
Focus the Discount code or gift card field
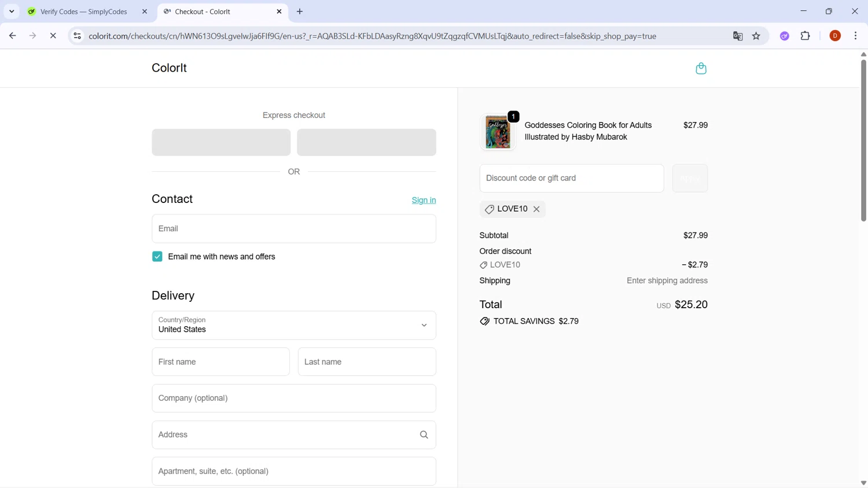572,178
